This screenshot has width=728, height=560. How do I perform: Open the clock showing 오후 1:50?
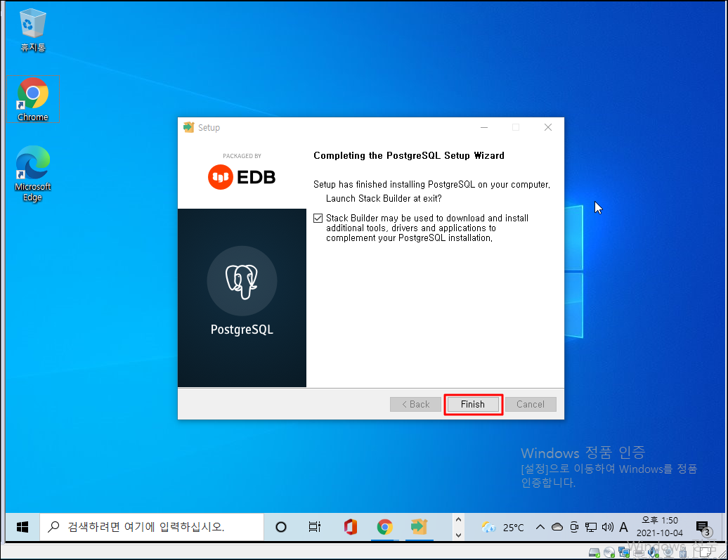click(x=660, y=526)
